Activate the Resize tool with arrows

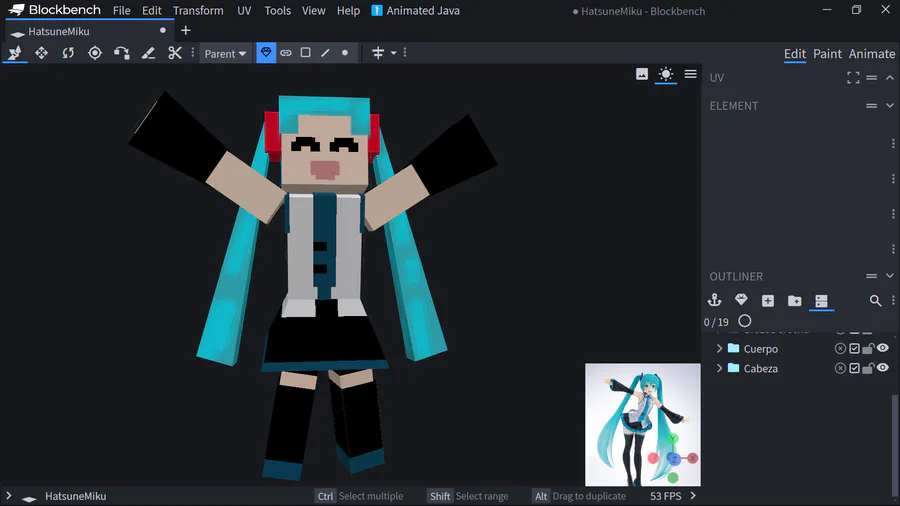click(41, 53)
